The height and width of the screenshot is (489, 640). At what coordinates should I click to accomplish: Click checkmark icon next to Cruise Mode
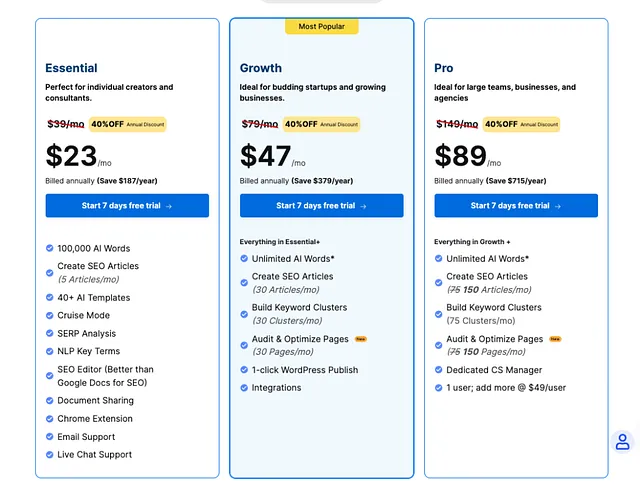pyautogui.click(x=49, y=316)
